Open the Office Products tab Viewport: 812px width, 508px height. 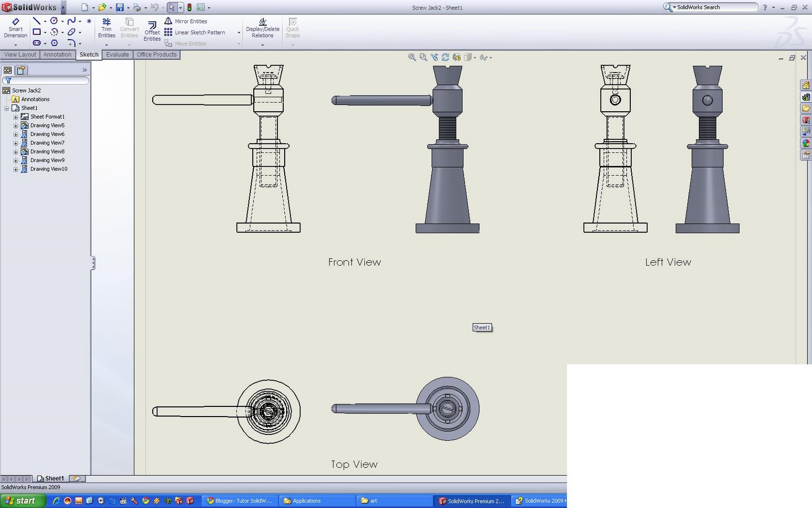click(156, 54)
